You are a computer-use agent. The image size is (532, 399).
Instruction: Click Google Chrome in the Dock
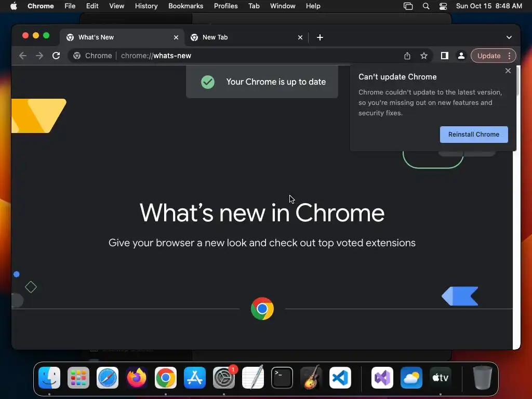pyautogui.click(x=166, y=378)
